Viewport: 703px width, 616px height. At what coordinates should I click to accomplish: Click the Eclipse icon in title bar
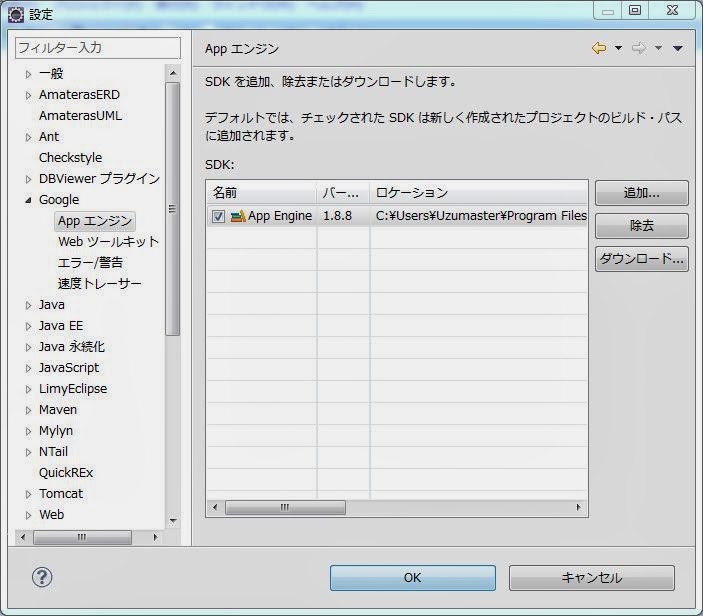[x=16, y=14]
